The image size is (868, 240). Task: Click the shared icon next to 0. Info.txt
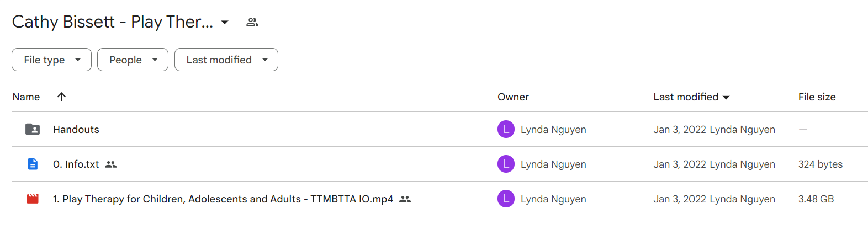[111, 164]
